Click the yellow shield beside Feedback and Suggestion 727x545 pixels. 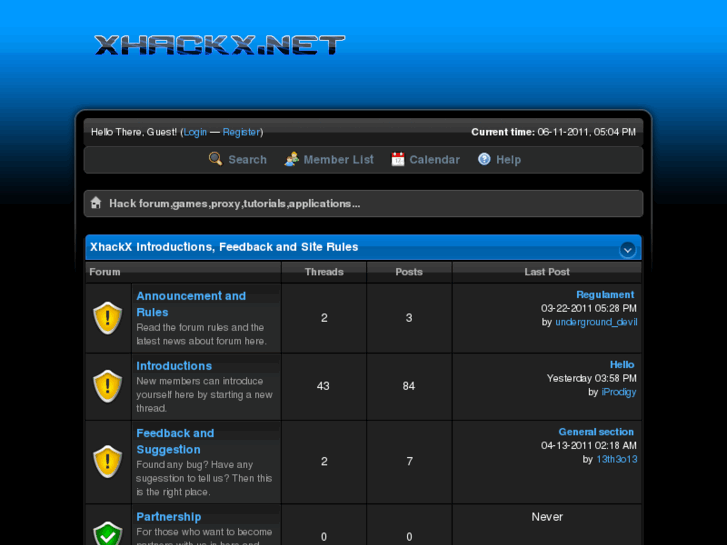click(x=108, y=462)
